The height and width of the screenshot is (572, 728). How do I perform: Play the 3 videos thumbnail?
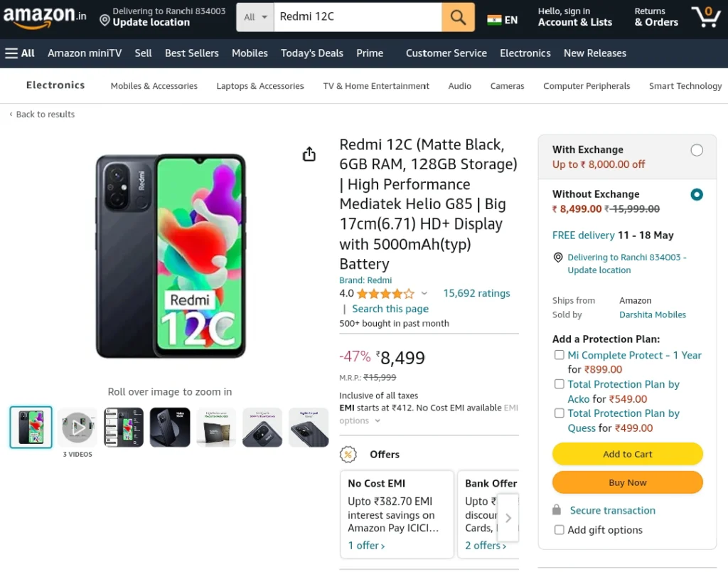[77, 427]
